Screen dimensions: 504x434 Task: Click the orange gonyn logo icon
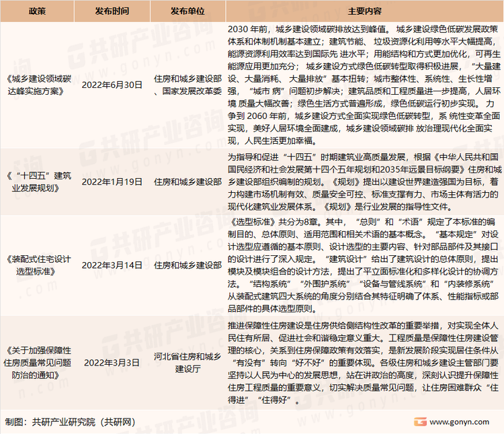click(420, 421)
